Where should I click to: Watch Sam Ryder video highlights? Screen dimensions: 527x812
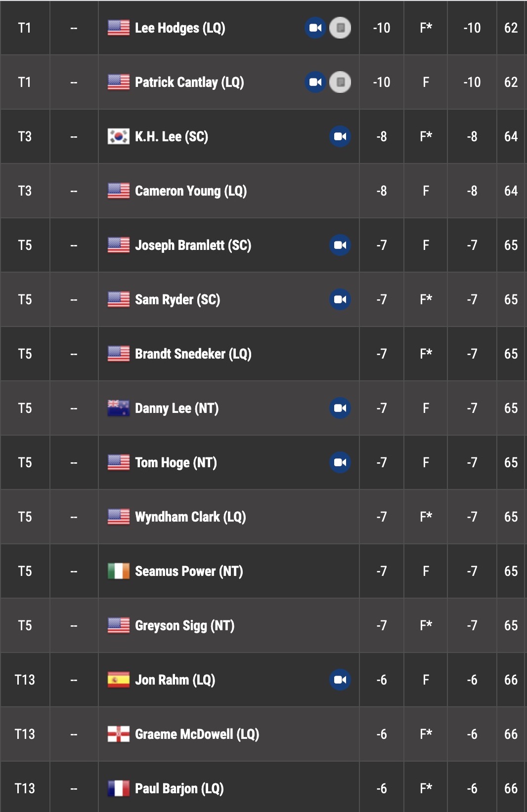(x=340, y=299)
